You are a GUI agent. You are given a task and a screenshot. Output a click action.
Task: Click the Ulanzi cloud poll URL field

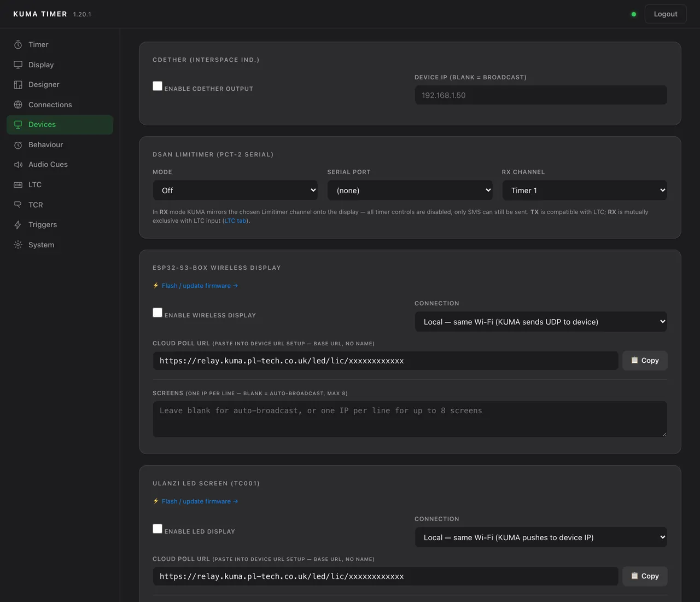[386, 576]
